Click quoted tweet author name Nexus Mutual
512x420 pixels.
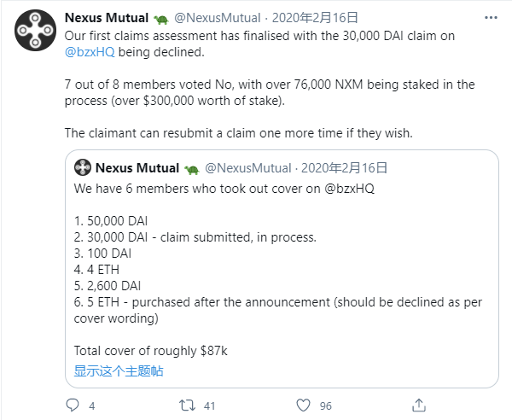[x=137, y=167]
